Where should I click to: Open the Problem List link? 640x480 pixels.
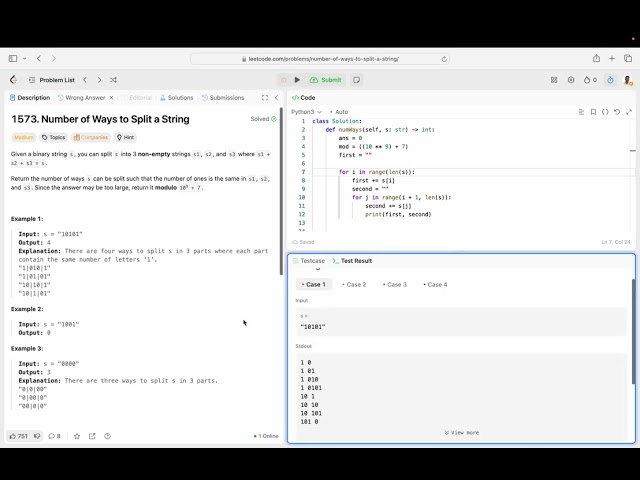coord(52,80)
